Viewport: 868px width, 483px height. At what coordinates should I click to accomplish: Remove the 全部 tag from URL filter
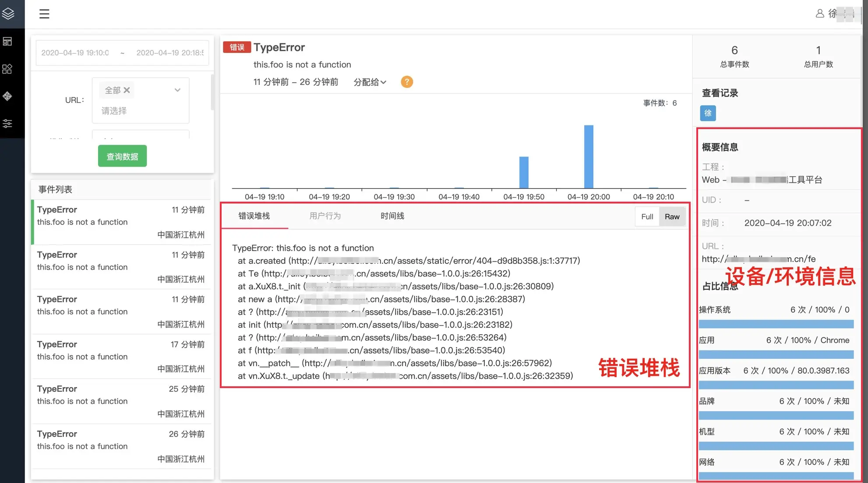[127, 90]
